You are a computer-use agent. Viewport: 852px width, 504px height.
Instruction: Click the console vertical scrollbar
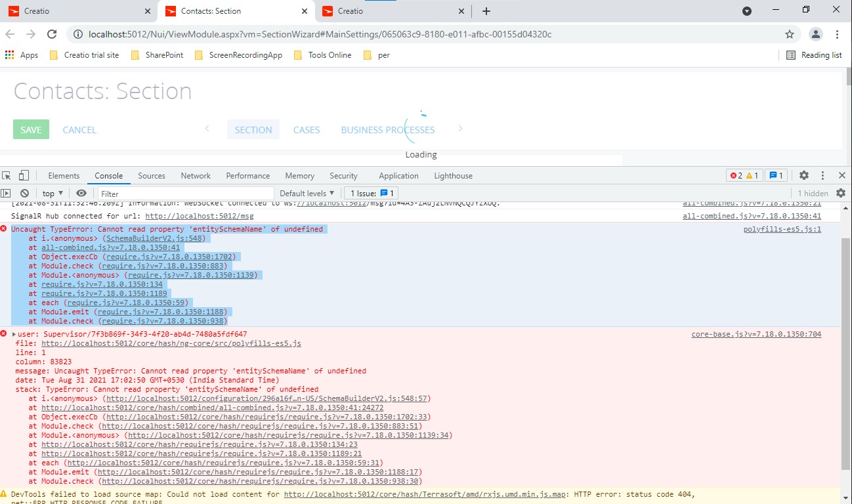(x=846, y=353)
